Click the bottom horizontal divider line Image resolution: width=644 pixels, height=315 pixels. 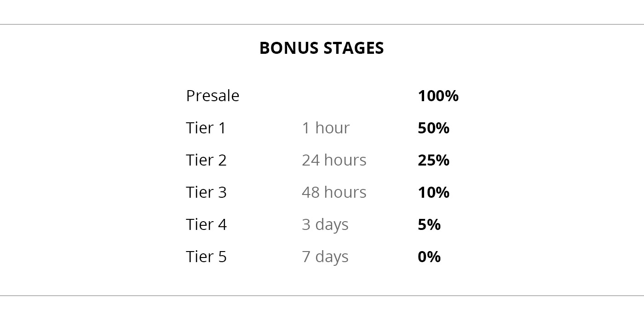322,296
